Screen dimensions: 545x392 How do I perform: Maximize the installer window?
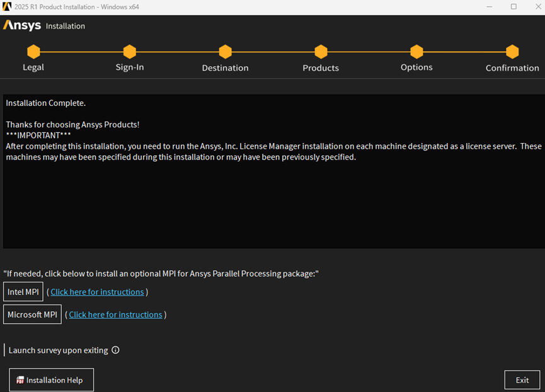pos(513,6)
